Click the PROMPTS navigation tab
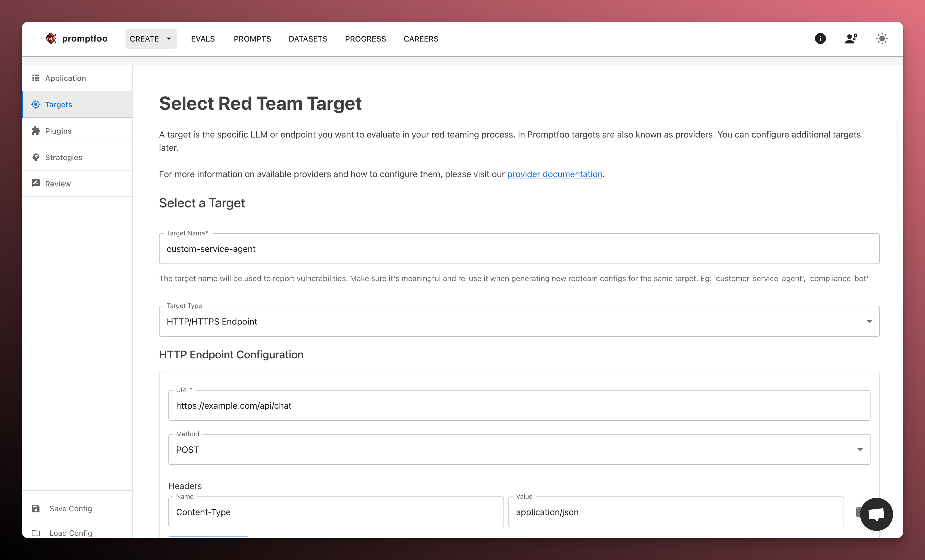 click(252, 38)
